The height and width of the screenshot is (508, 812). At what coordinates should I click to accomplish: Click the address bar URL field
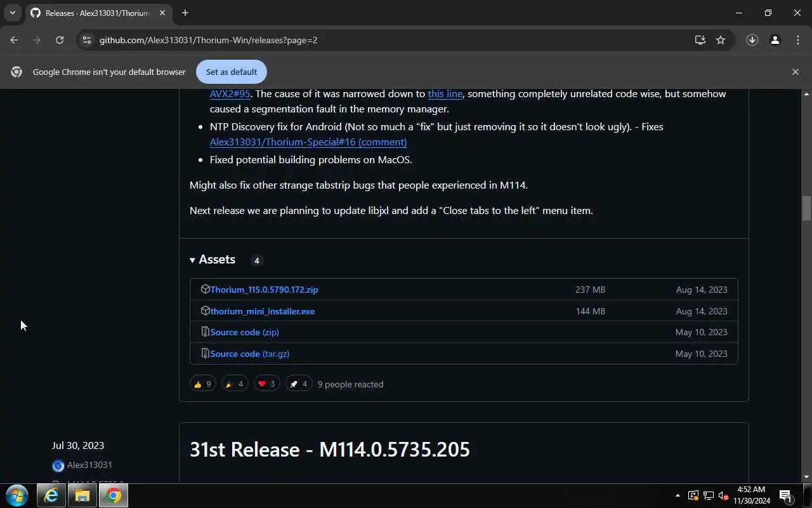393,40
